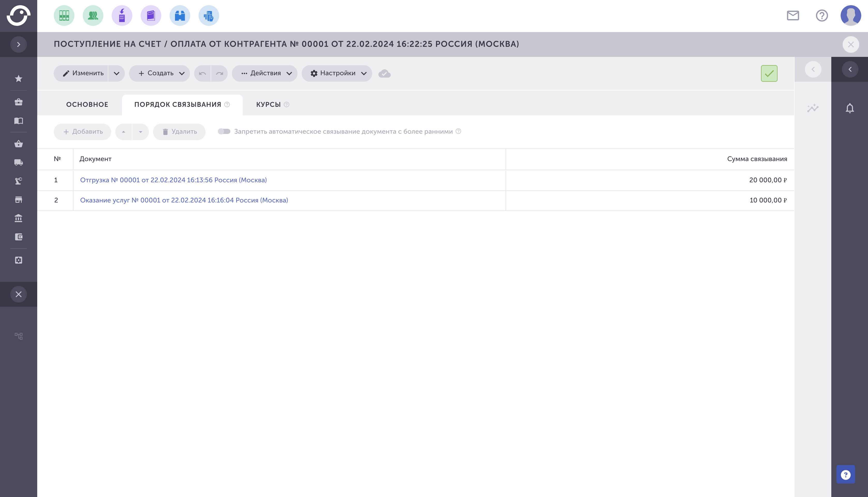Move row up with the up arrow
868x497 pixels.
(x=124, y=132)
